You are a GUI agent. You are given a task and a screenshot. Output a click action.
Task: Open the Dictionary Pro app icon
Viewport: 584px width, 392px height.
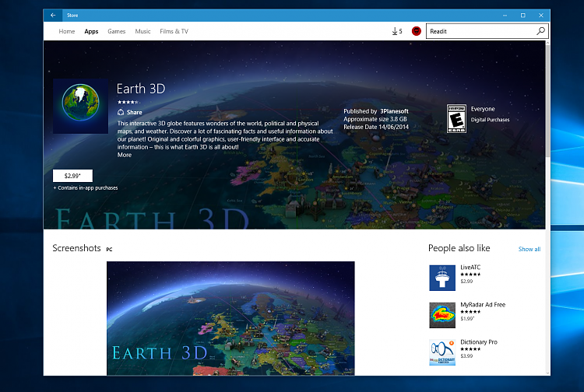[x=442, y=352]
